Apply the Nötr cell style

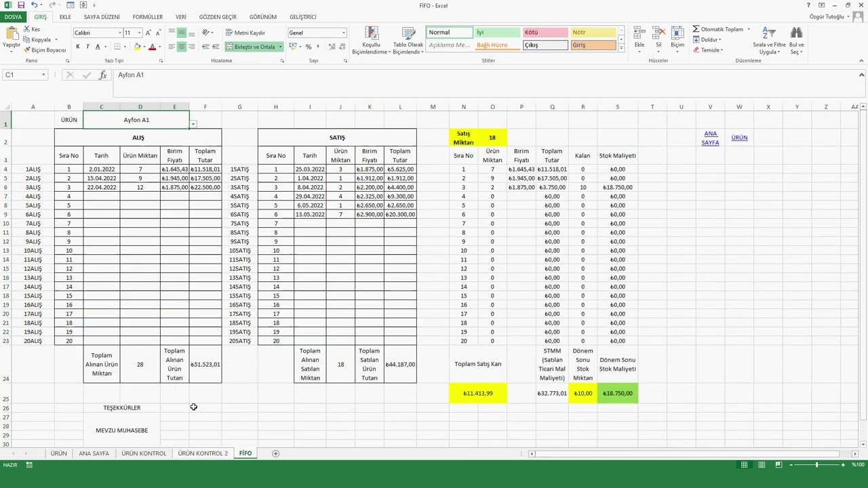tap(593, 33)
